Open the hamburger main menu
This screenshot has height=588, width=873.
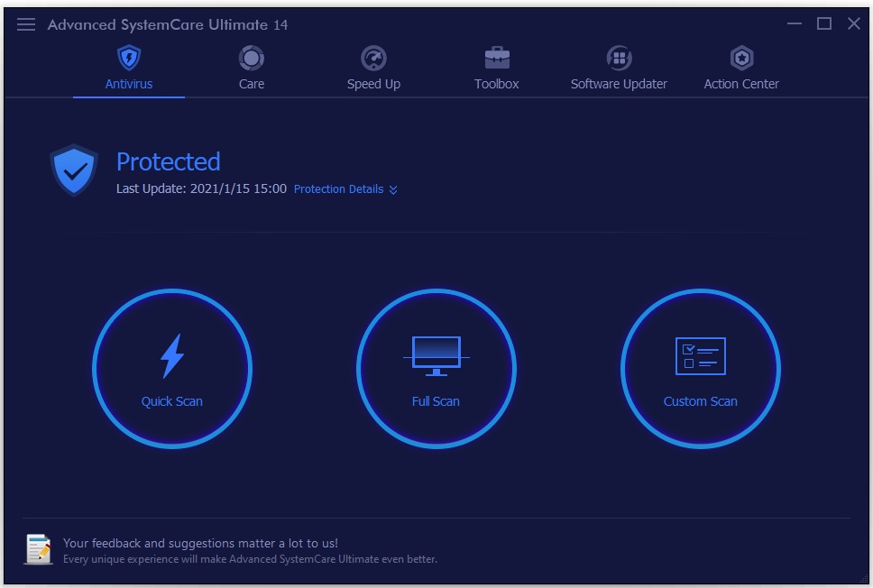(x=25, y=24)
